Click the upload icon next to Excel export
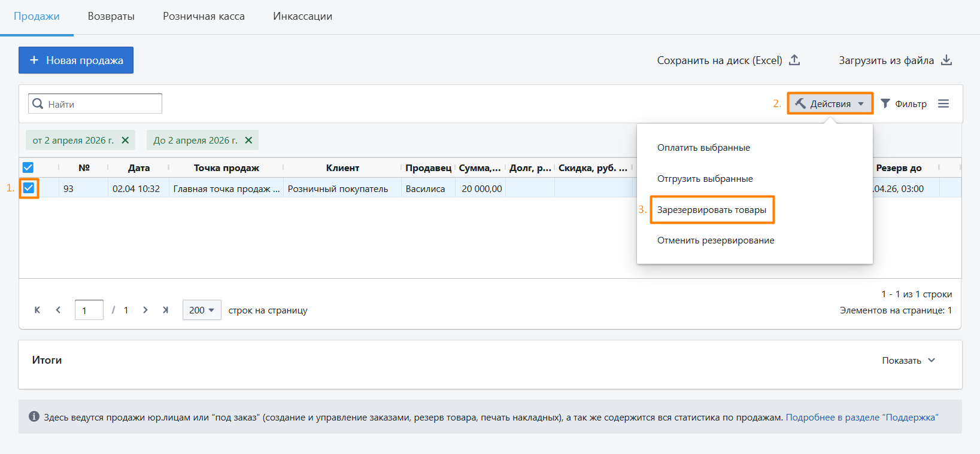Viewport: 980px width, 454px height. tap(794, 60)
